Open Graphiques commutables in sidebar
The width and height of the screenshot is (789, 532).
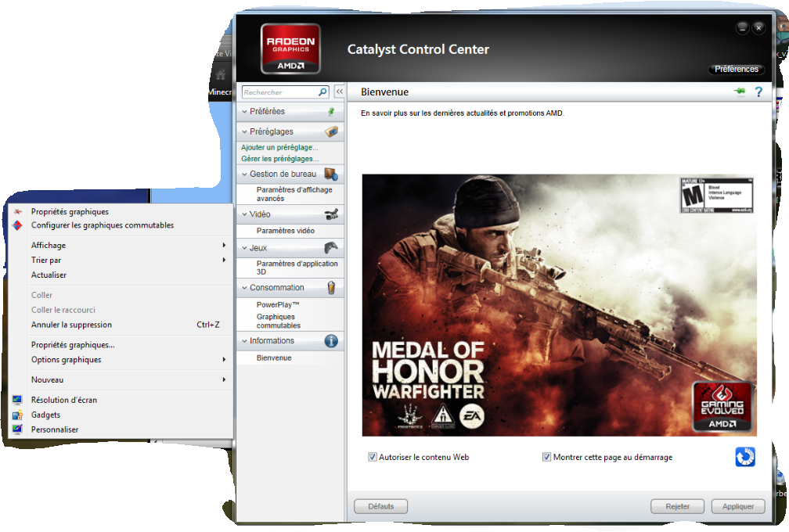click(x=279, y=322)
